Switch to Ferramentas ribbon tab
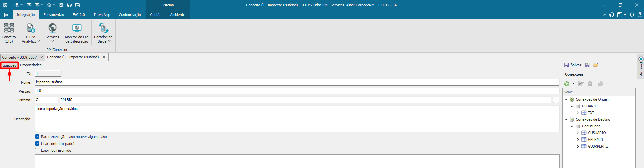 pos(54,15)
